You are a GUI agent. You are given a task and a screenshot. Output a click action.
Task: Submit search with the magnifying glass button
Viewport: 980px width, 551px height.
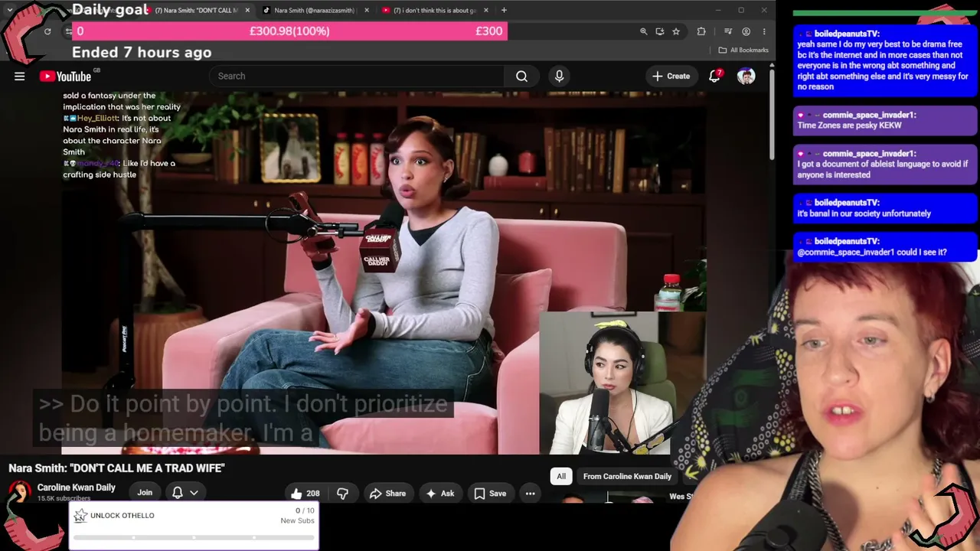[x=521, y=76]
